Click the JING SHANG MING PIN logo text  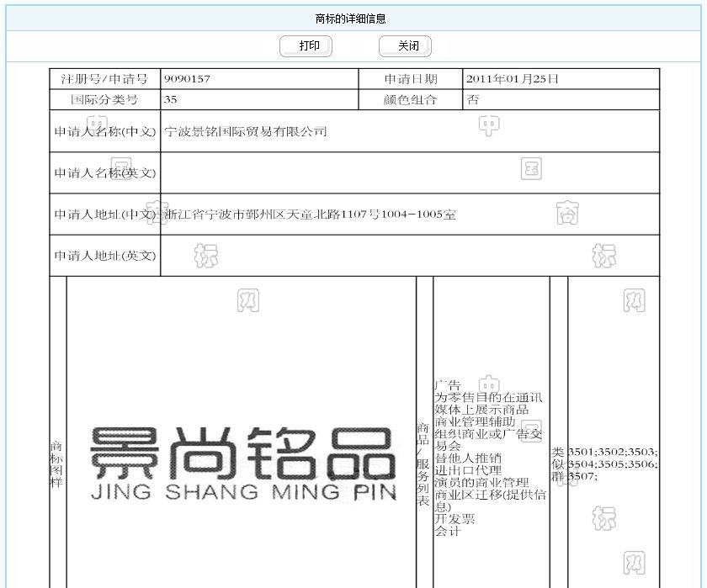coord(243,491)
